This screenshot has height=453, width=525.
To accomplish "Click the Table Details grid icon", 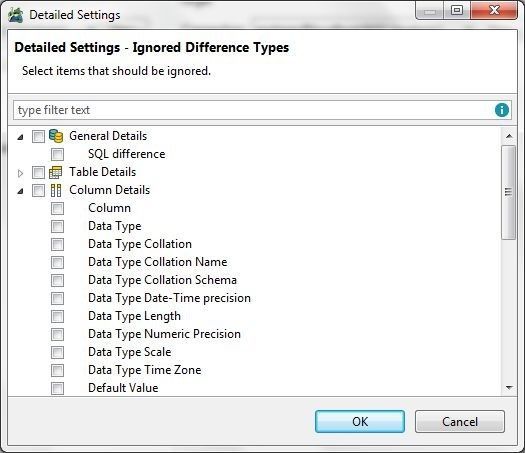I will [56, 172].
